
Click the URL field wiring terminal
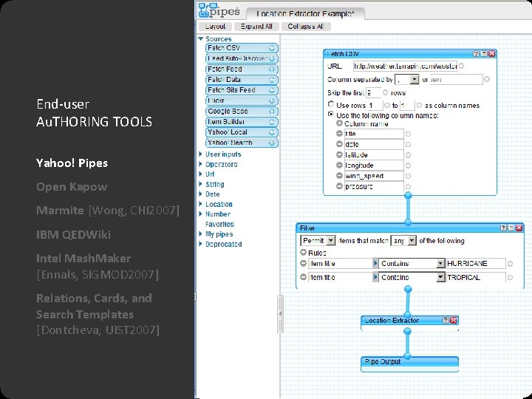click(461, 66)
